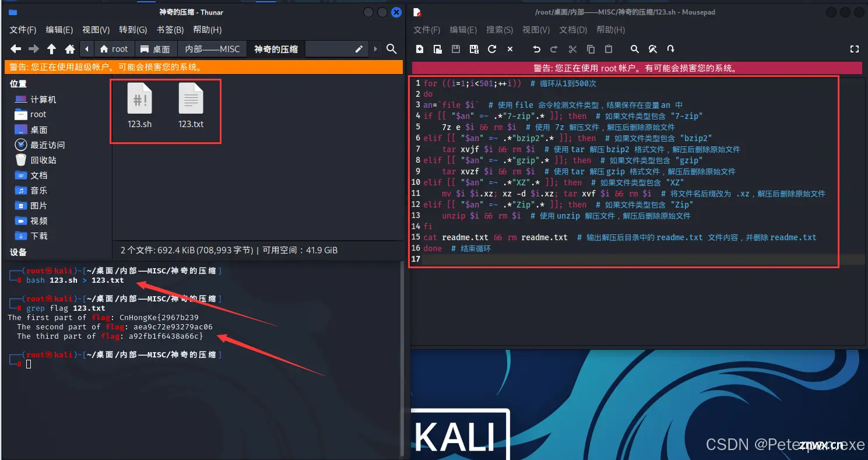Go to parent folder in Thunar
Screen dimensions: 868x460
click(x=52, y=49)
